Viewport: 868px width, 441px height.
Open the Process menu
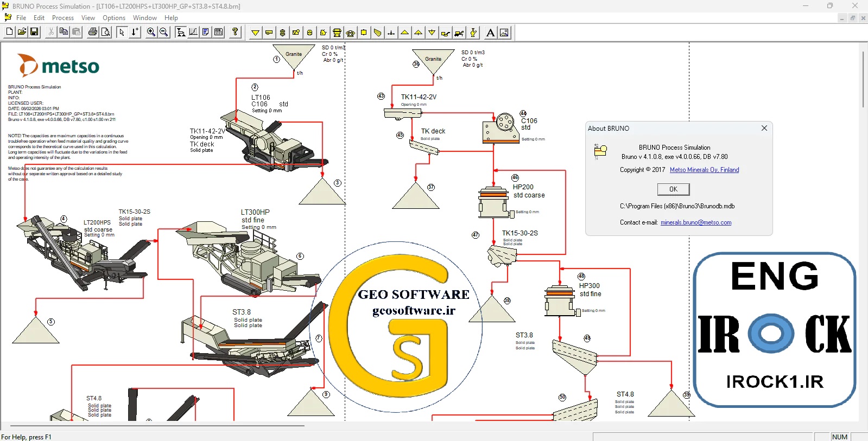(x=63, y=18)
